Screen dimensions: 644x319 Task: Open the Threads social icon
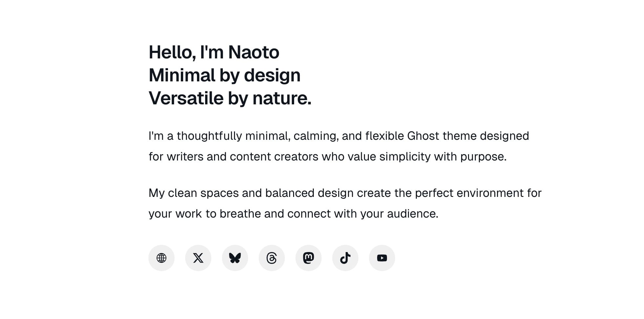(x=272, y=258)
